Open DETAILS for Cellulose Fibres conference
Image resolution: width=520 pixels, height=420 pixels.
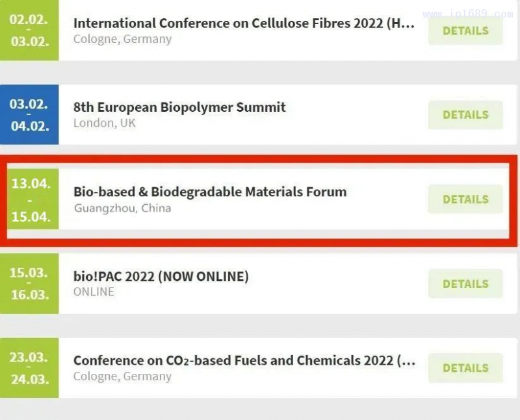465,31
